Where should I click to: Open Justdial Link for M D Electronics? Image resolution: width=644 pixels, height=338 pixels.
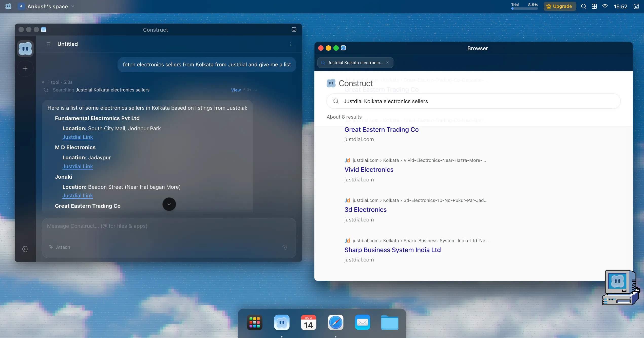click(x=78, y=166)
